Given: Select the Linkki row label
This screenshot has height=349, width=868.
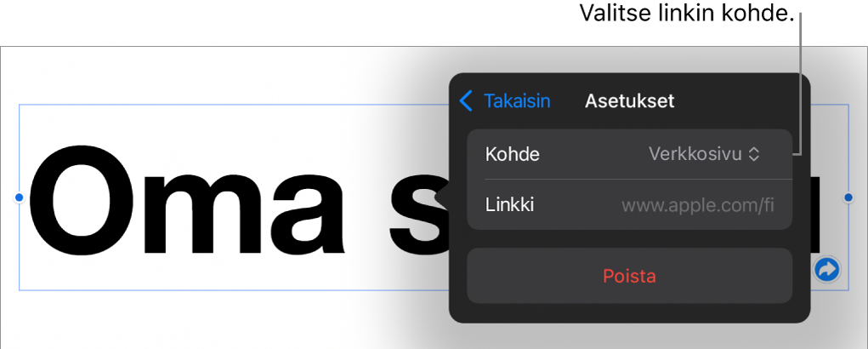Looking at the screenshot, I should pyautogui.click(x=509, y=204).
